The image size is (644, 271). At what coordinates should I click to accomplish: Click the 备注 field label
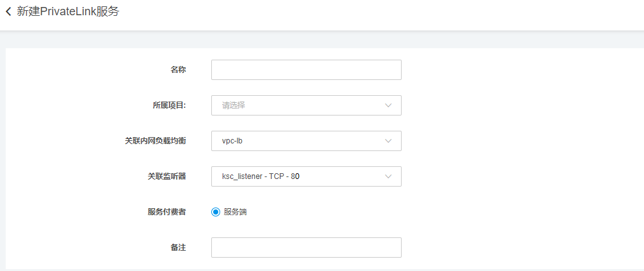tap(178, 248)
